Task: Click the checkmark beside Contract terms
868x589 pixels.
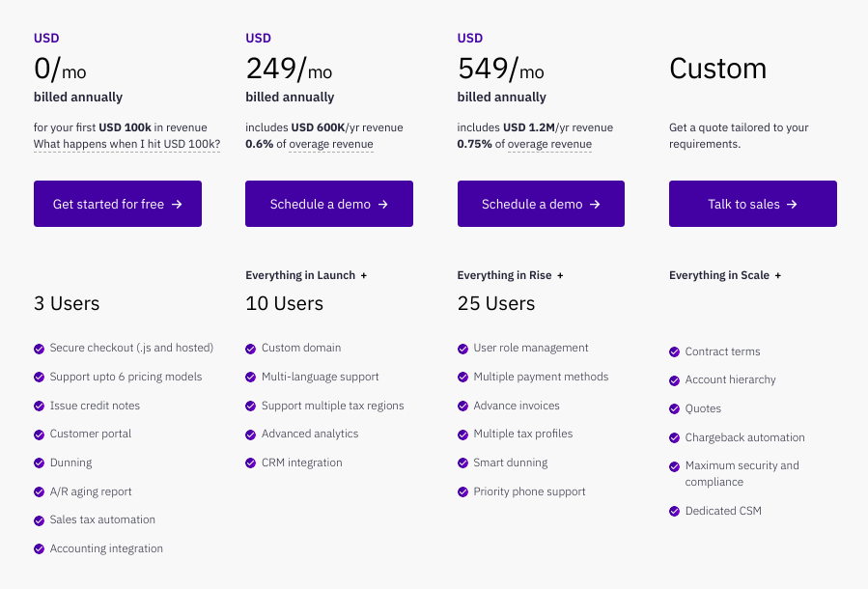Action: pos(674,351)
